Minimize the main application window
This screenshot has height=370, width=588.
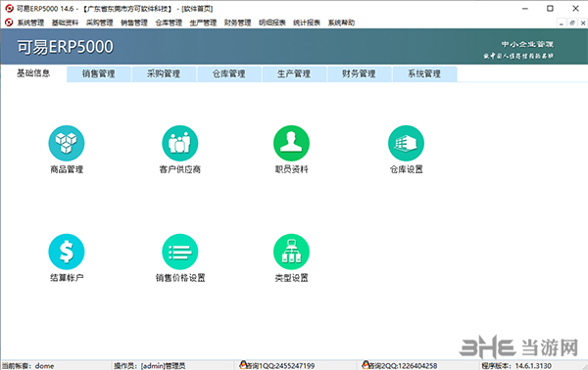[x=525, y=8]
